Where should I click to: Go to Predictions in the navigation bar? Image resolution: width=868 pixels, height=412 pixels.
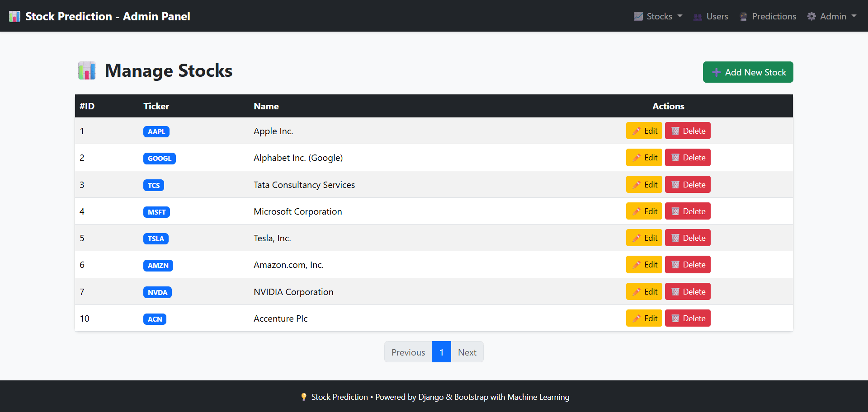pos(774,17)
